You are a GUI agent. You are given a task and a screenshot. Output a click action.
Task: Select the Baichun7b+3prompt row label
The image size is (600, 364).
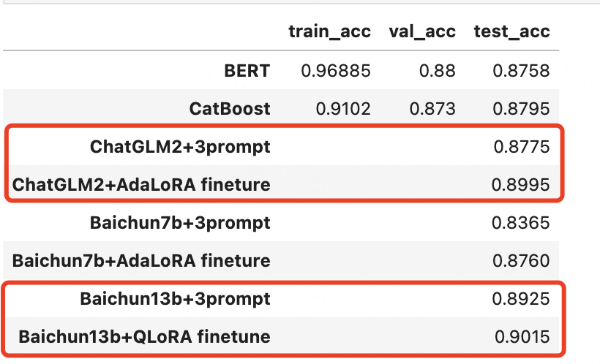point(180,222)
